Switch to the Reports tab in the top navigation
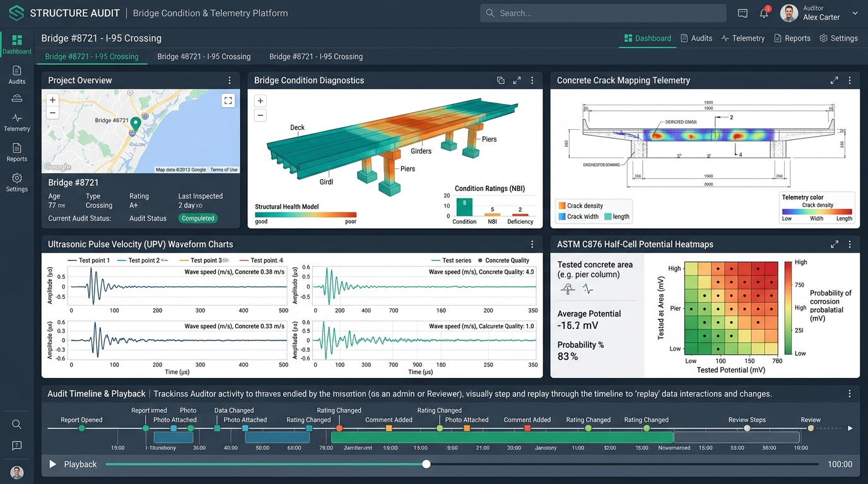The image size is (868, 484). click(x=792, y=38)
